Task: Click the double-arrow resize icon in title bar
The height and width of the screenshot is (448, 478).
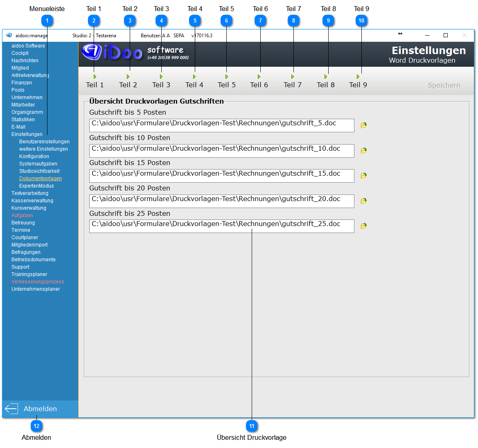Action: (400, 34)
